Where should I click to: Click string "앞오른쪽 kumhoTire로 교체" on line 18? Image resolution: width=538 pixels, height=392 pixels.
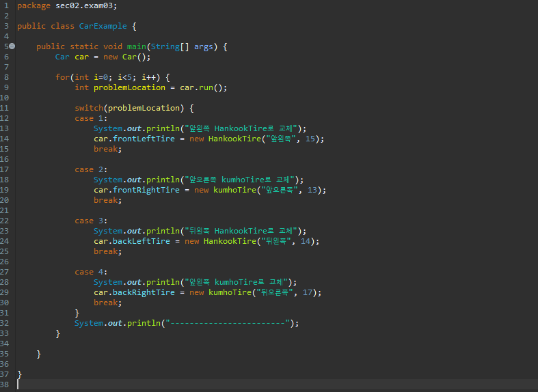pos(240,180)
